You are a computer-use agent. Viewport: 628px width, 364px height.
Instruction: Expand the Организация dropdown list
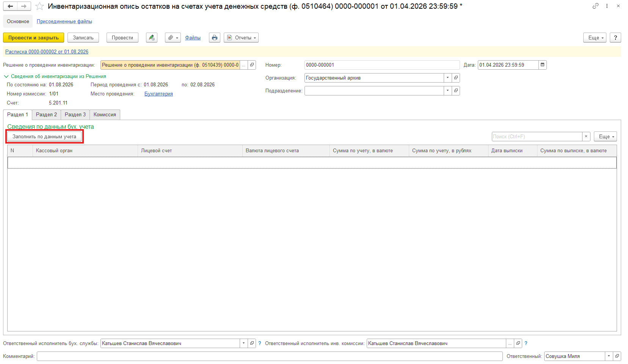(448, 78)
